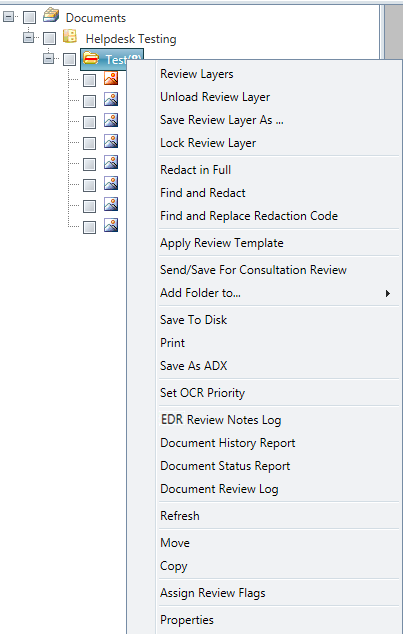Click the fourth document image icon
This screenshot has height=634, width=403.
coord(111,141)
